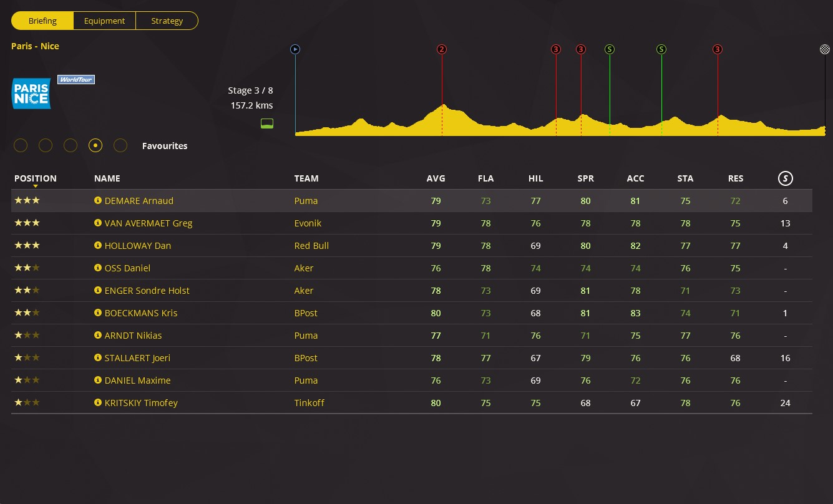Sort table by ACC column
This screenshot has height=504, width=833.
(636, 178)
